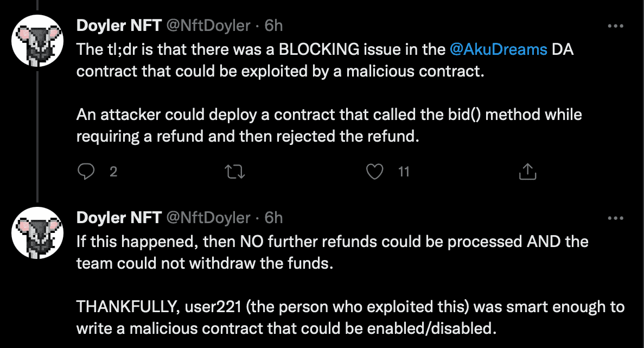Share the first tweet via upload icon
This screenshot has height=348, width=644.
coord(528,172)
